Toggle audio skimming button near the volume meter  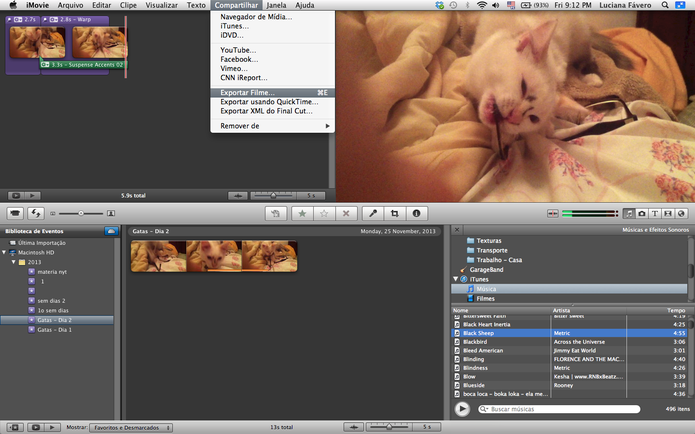[552, 214]
